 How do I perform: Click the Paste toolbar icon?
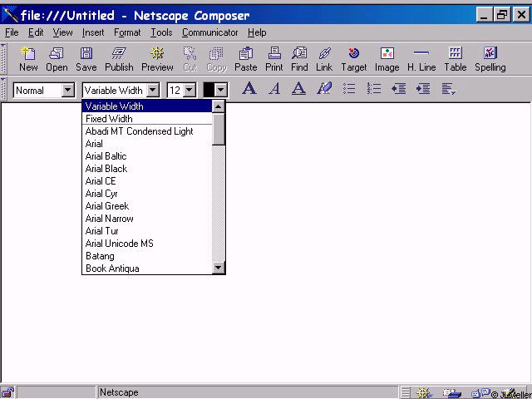(x=246, y=59)
